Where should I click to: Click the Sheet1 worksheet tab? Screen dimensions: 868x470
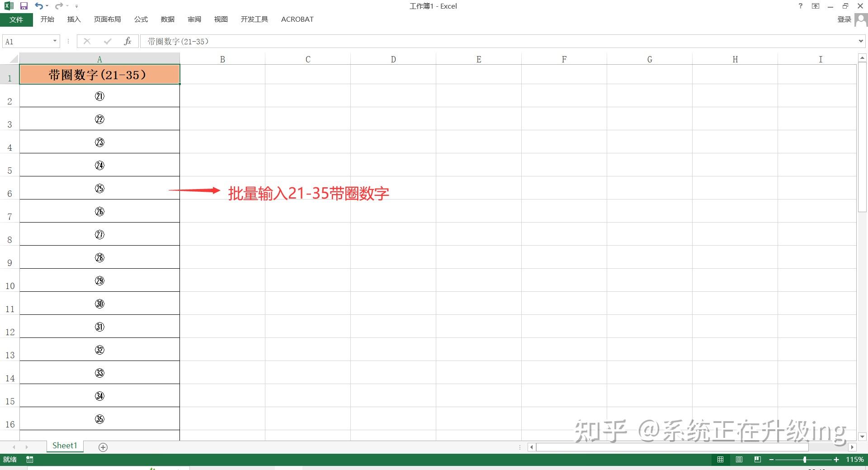tap(65, 446)
